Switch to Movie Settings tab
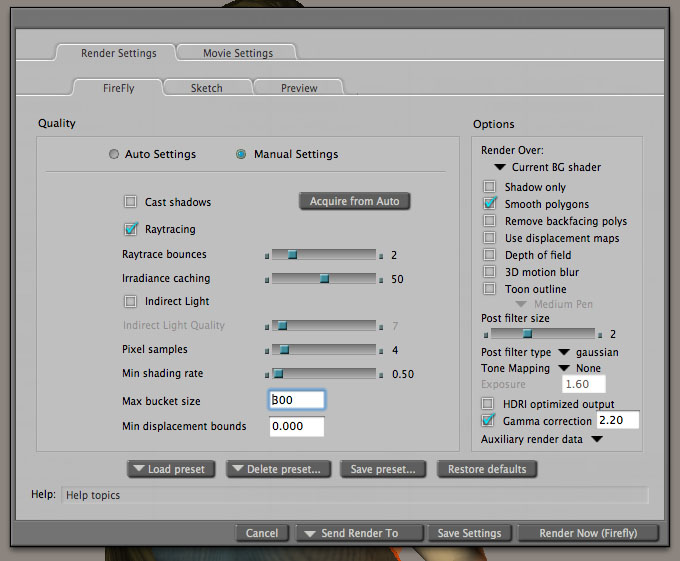680x561 pixels. point(238,53)
